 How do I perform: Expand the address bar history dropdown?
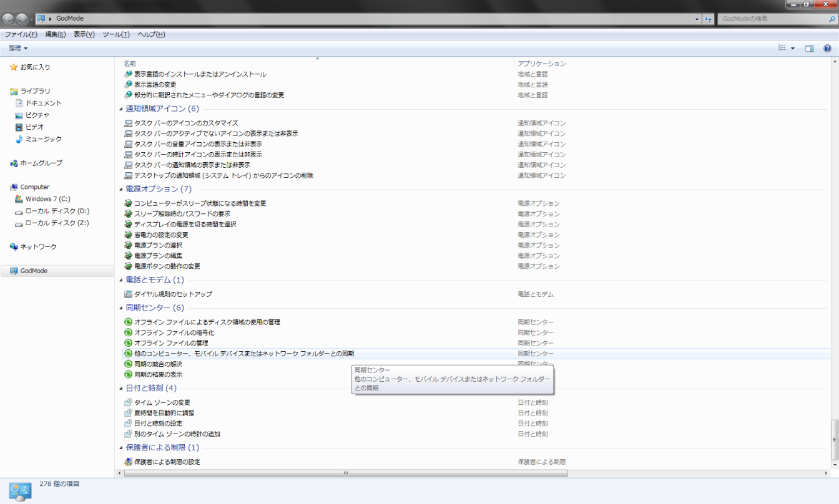pyautogui.click(x=697, y=19)
